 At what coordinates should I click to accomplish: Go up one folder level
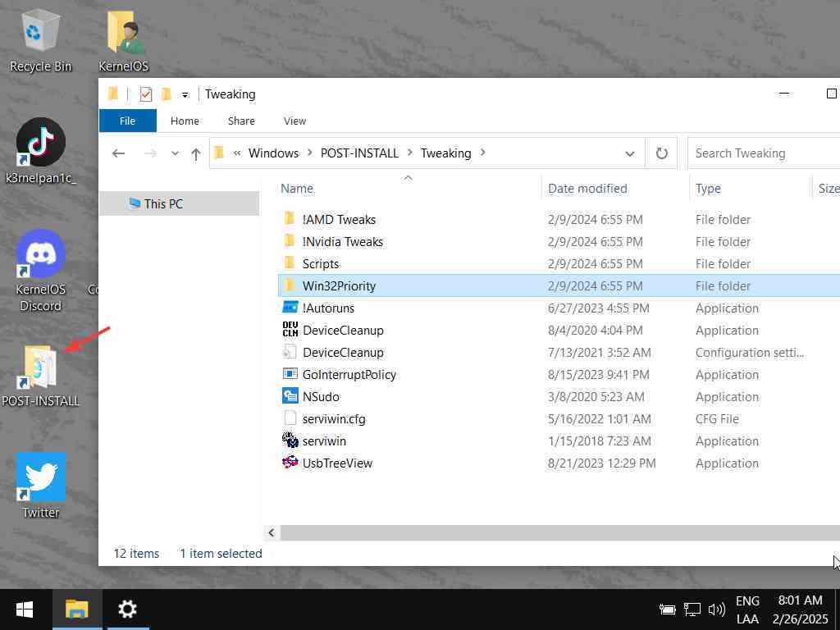(x=196, y=153)
